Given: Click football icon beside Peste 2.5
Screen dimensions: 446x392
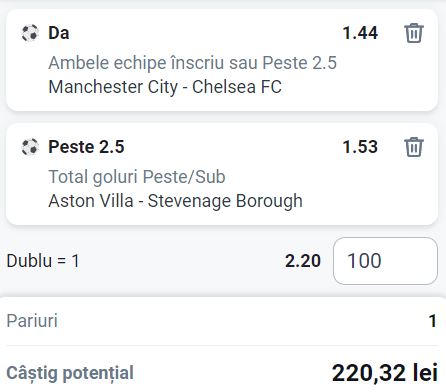Looking at the screenshot, I should 30,147.
